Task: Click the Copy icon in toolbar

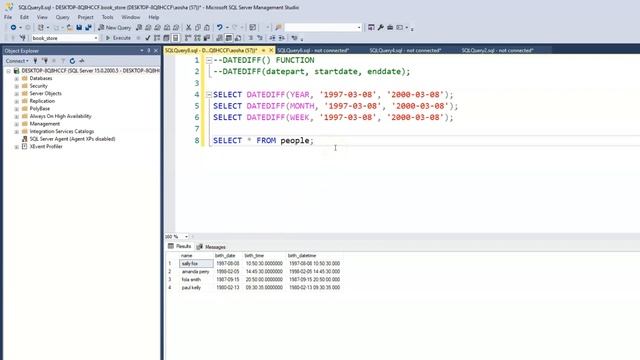Action: 198,27
